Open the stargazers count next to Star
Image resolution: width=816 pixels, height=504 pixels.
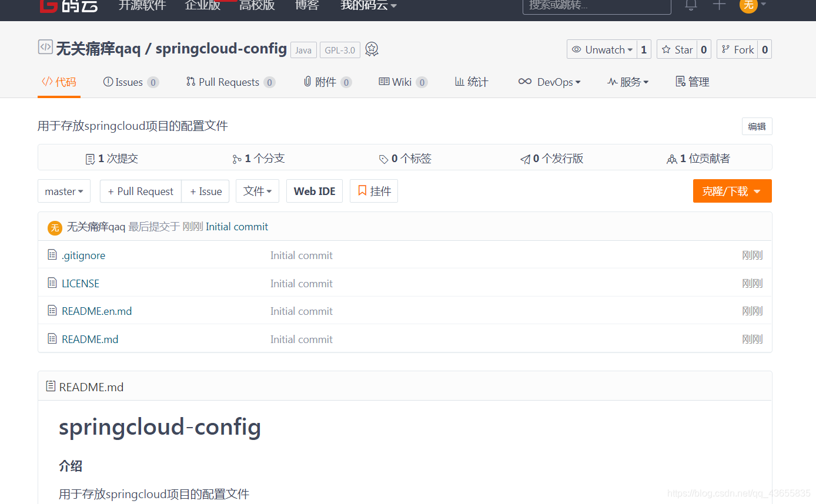coord(704,49)
